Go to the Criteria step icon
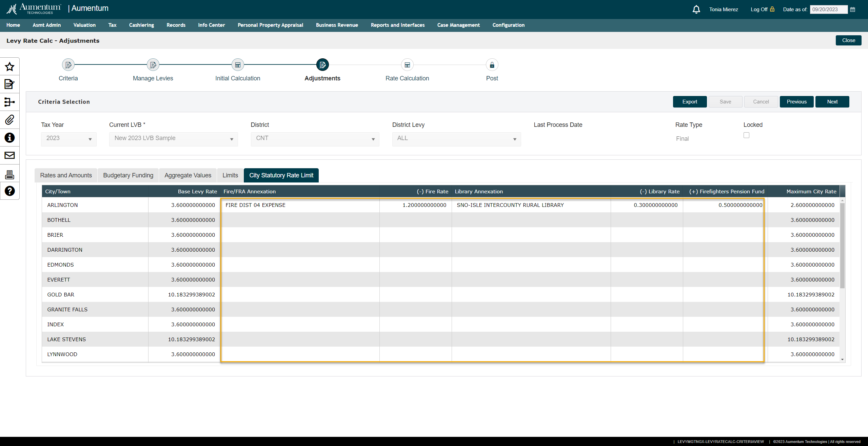 tap(68, 65)
